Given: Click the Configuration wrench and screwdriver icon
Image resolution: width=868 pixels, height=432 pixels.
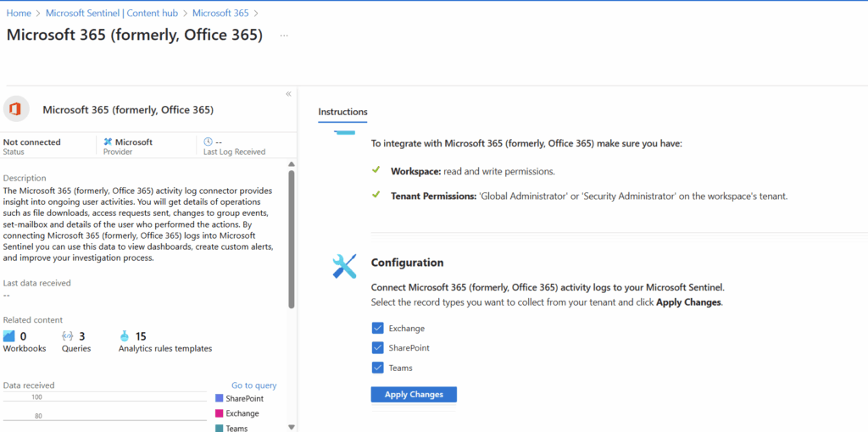Looking at the screenshot, I should tap(344, 266).
